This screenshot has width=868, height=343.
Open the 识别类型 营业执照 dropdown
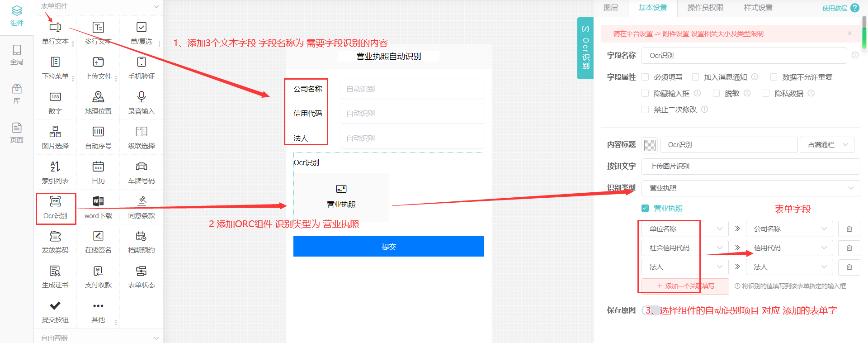pos(750,188)
